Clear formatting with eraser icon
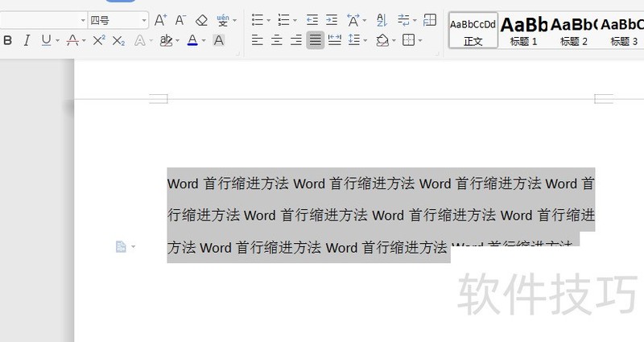Image resolution: width=644 pixels, height=342 pixels. tap(201, 20)
